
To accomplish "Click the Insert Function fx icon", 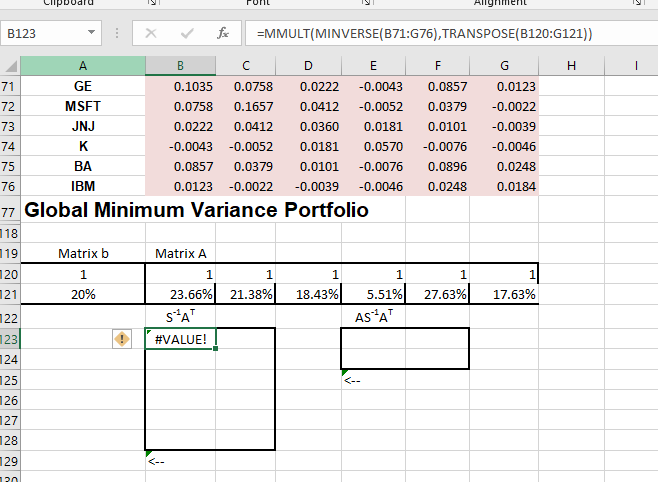I will click(222, 33).
